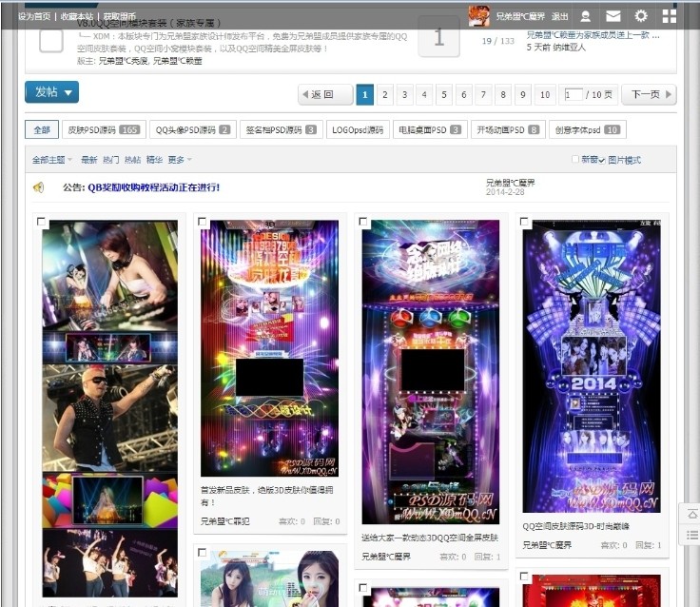Image resolution: width=700 pixels, height=607 pixels.
Task: Click the announcement megaphone icon
Action: [39, 187]
